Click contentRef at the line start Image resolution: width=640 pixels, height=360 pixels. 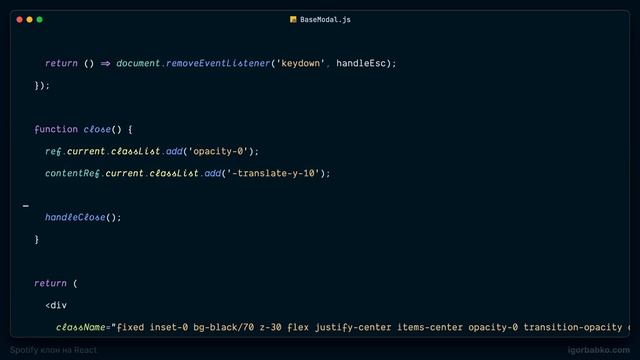72,173
